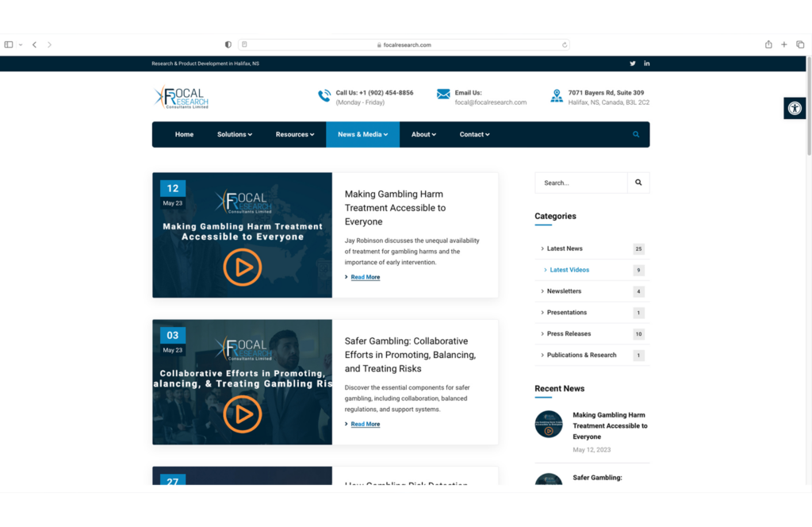Expand the About menu
Image resolution: width=812 pixels, height=527 pixels.
coord(423,135)
